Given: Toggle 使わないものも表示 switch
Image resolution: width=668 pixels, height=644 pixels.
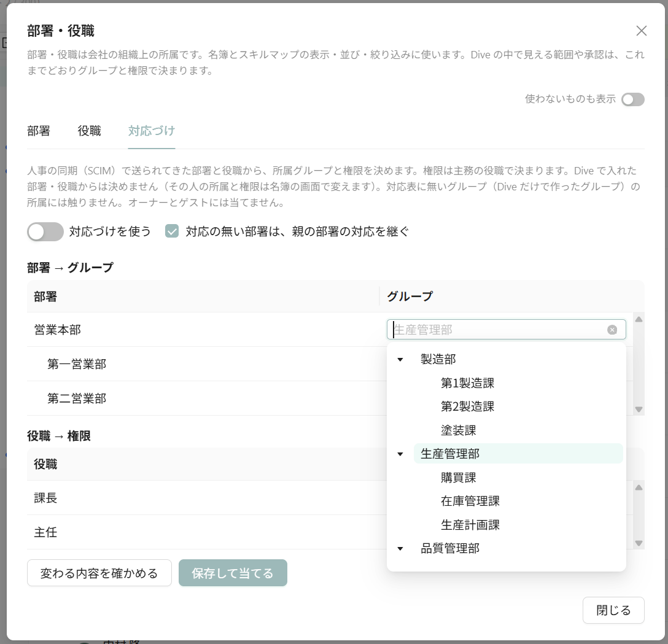Looking at the screenshot, I should pos(632,99).
